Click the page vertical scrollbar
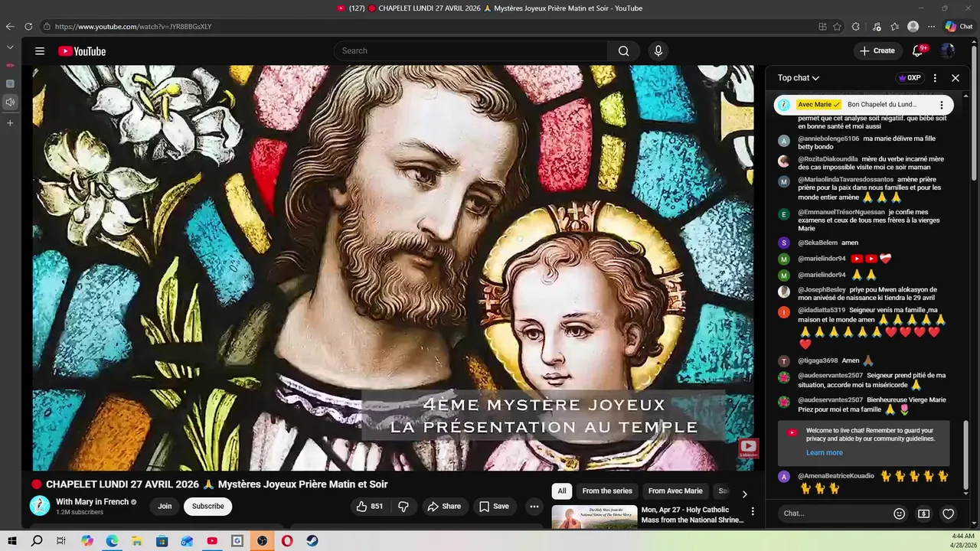The image size is (980, 551). (975, 115)
